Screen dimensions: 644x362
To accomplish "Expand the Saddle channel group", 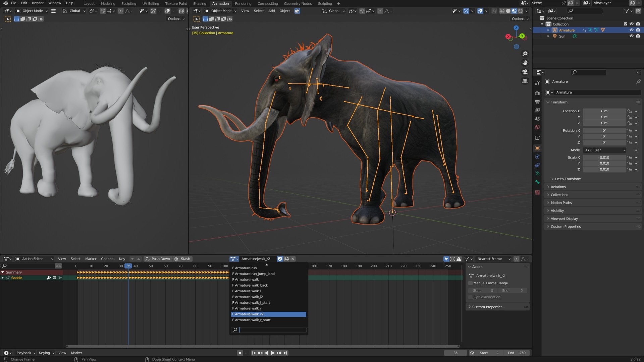I will coord(3,278).
